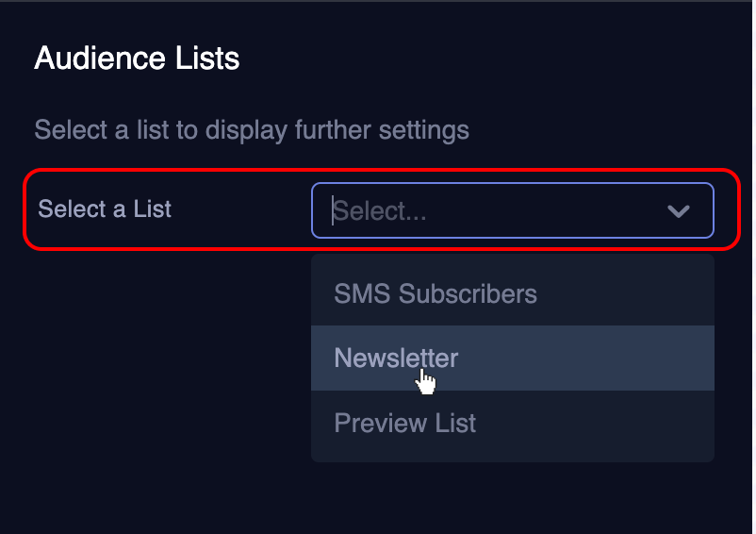Click the Select a List label
Viewport: 756px width, 534px height.
click(105, 209)
